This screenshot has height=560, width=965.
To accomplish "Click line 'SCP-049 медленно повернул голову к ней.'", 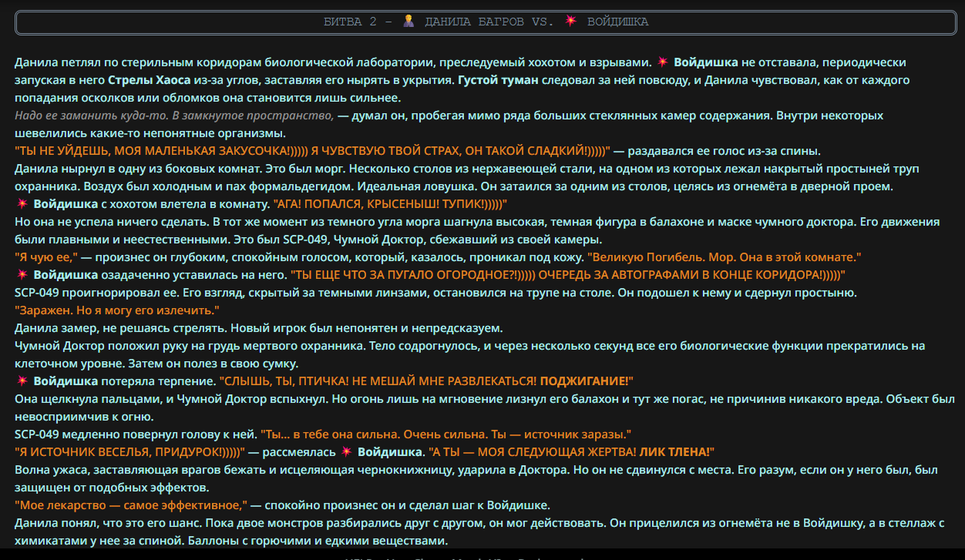I will [136, 434].
